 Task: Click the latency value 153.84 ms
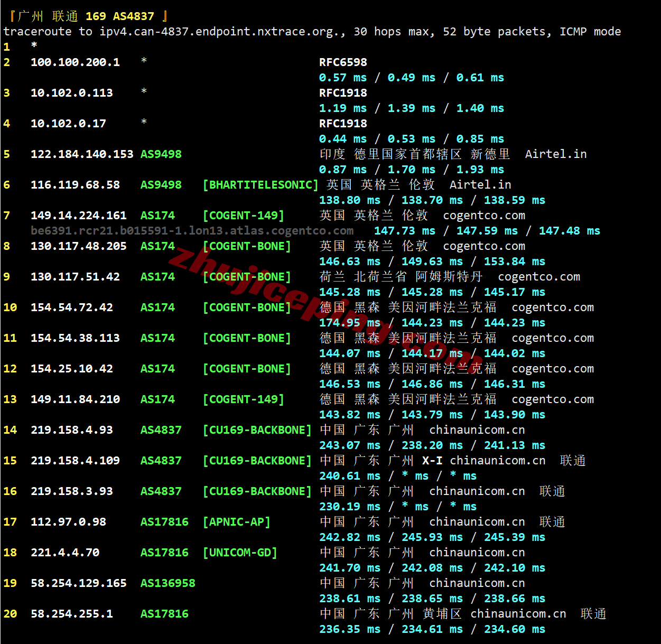(x=515, y=262)
